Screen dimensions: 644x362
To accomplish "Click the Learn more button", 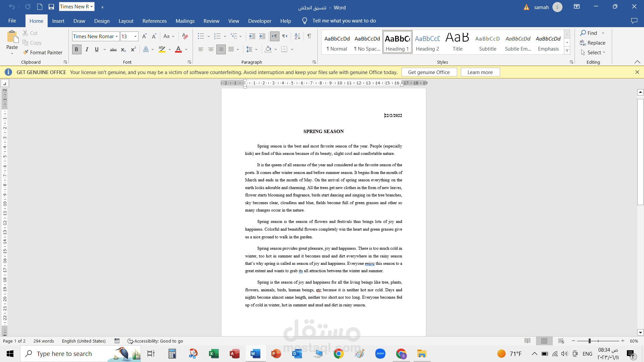I will tap(480, 72).
